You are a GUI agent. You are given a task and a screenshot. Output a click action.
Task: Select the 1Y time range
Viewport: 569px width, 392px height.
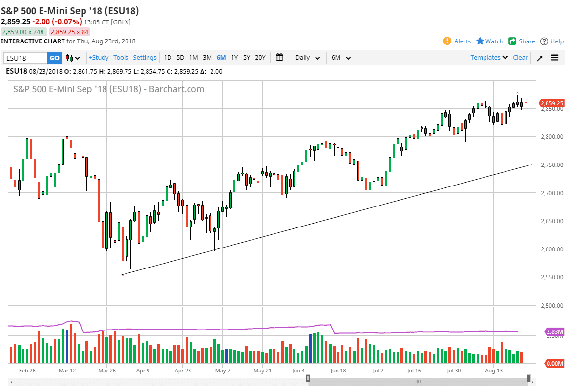point(234,58)
